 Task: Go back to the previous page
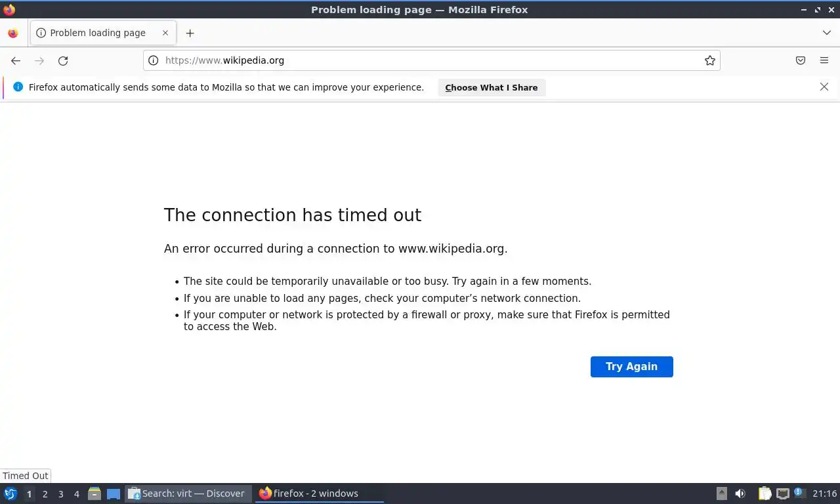pyautogui.click(x=16, y=60)
